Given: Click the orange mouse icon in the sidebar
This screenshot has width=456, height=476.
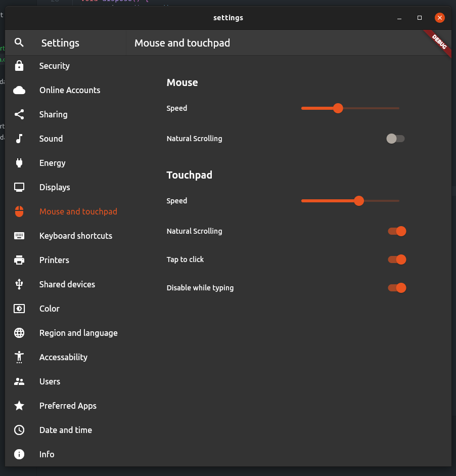Looking at the screenshot, I should (x=19, y=211).
